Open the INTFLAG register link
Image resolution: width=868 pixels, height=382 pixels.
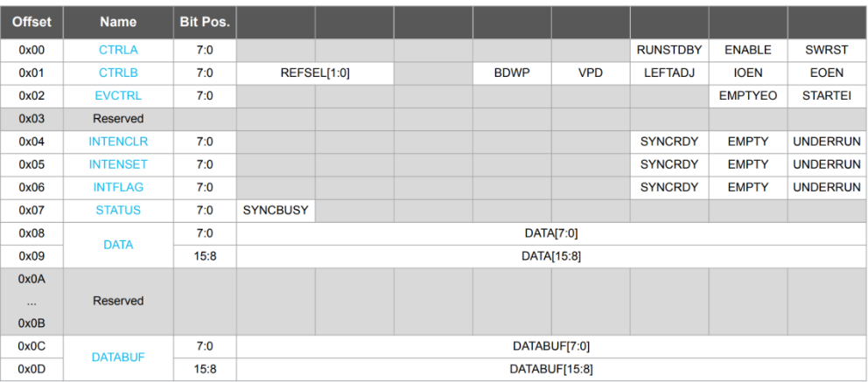tap(118, 187)
